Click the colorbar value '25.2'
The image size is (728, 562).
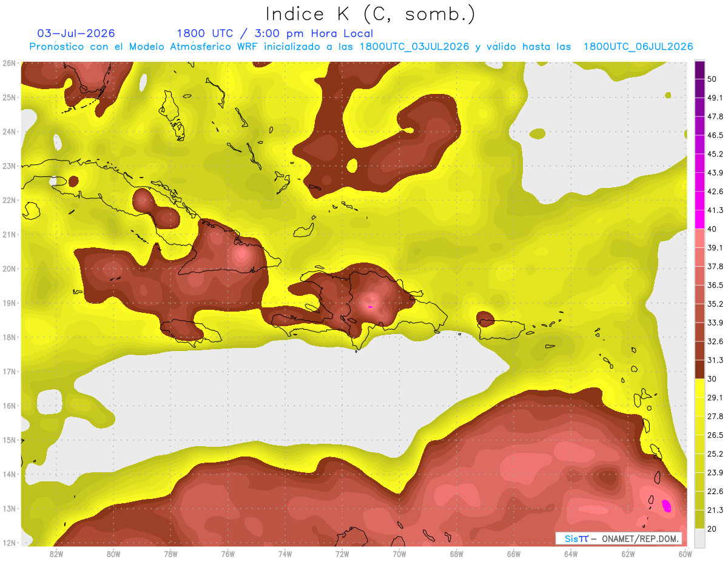(x=715, y=454)
